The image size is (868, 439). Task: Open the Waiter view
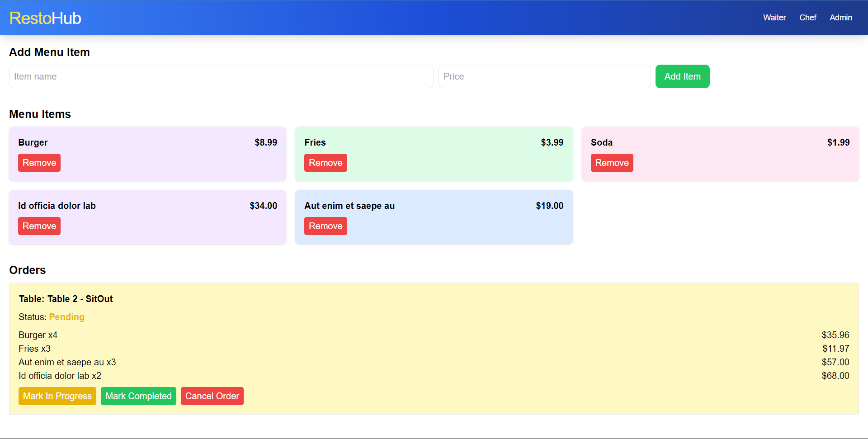coord(774,18)
